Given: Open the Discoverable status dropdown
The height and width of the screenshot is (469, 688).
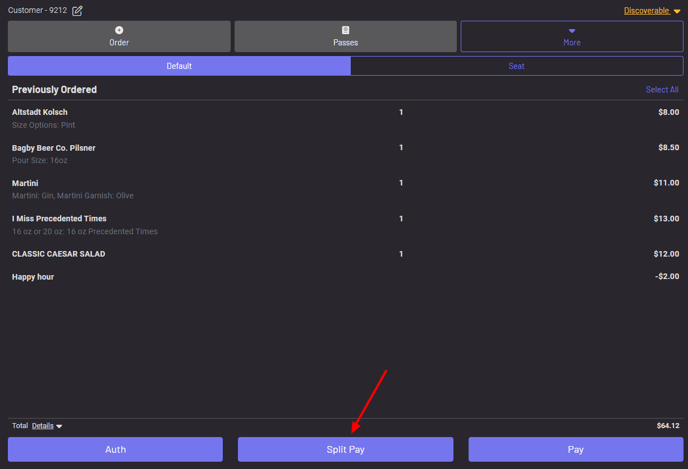Looking at the screenshot, I should (x=652, y=11).
